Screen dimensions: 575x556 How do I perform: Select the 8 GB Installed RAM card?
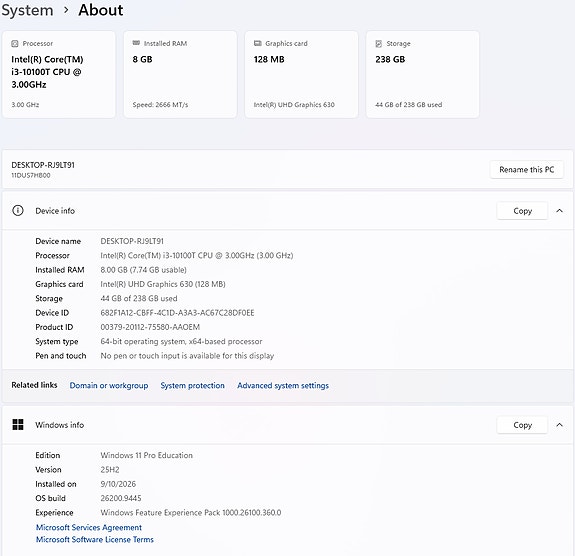(x=180, y=74)
